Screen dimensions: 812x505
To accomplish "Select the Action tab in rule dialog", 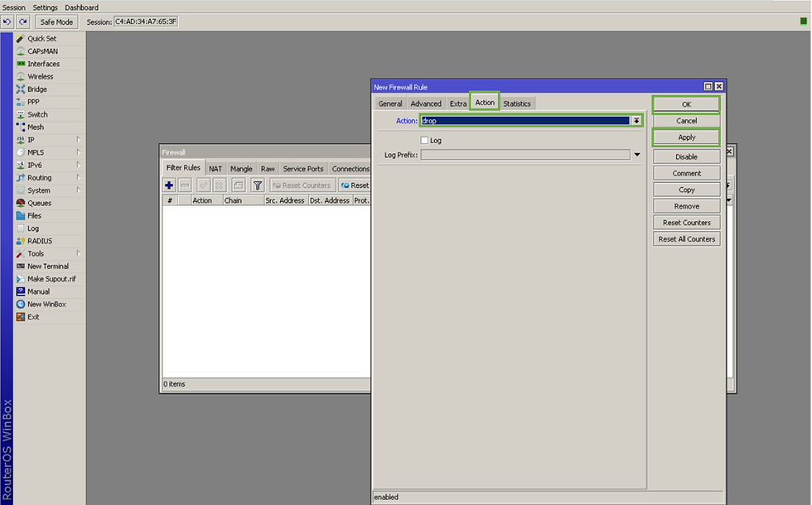I will [485, 103].
